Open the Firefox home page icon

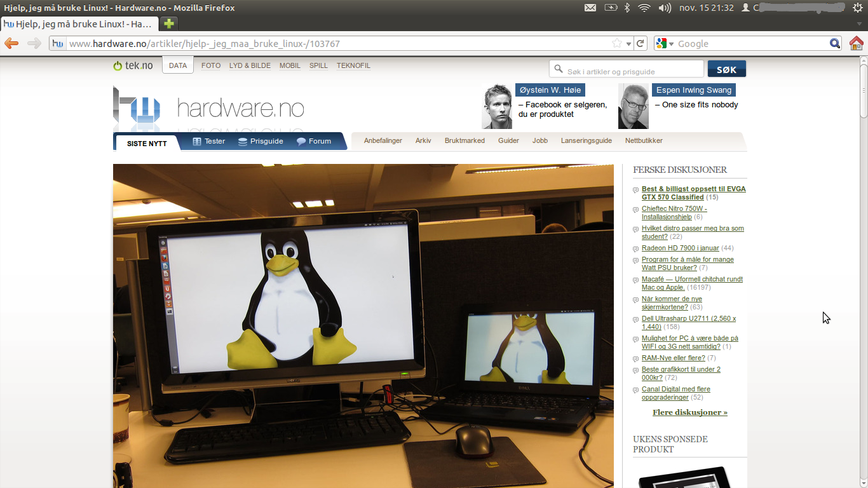coord(856,43)
